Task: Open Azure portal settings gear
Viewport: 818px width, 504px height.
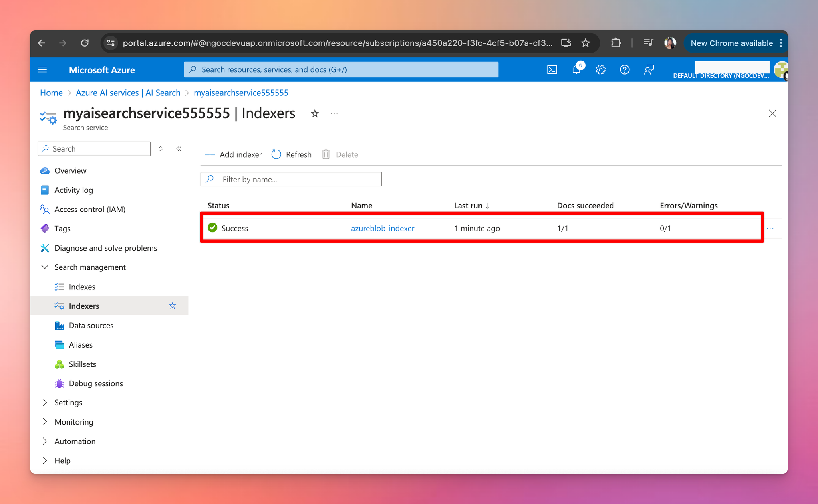Action: click(600, 70)
